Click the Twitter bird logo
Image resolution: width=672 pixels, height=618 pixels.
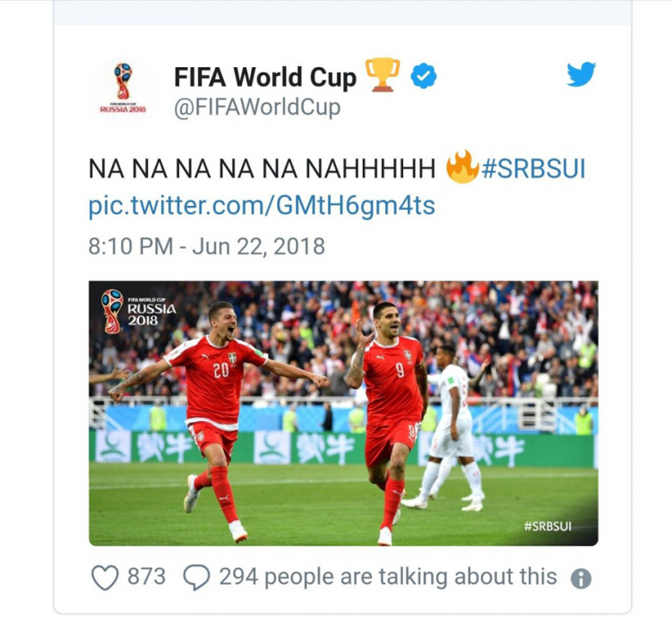click(582, 74)
